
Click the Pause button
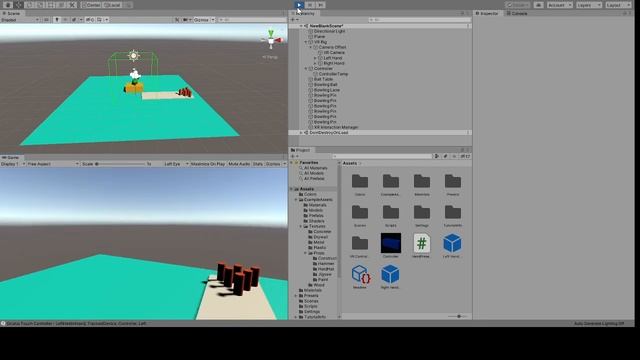click(x=310, y=5)
